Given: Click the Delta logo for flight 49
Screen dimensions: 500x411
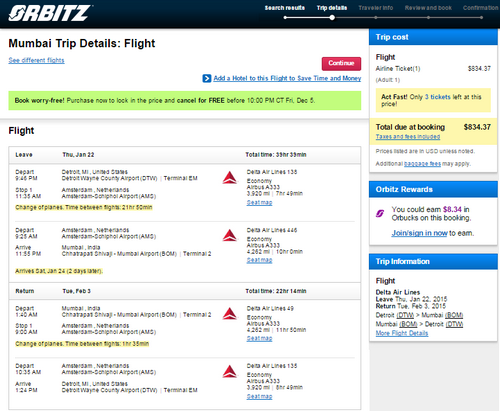Looking at the screenshot, I should click(230, 314).
